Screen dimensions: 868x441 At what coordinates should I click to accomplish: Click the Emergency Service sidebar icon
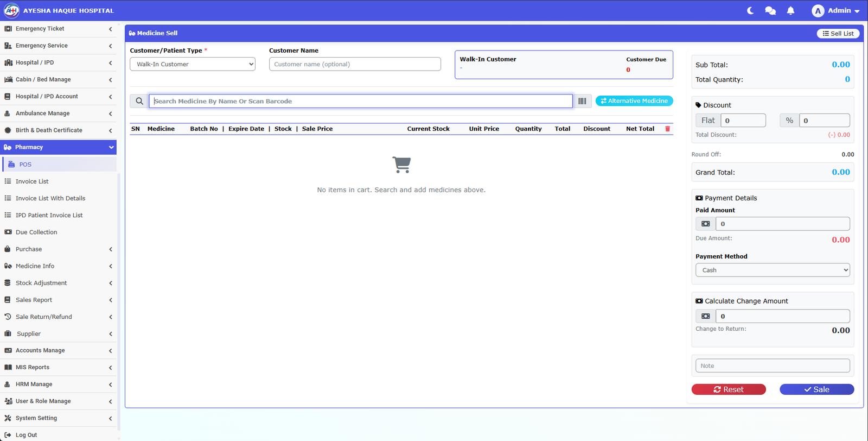tap(8, 46)
